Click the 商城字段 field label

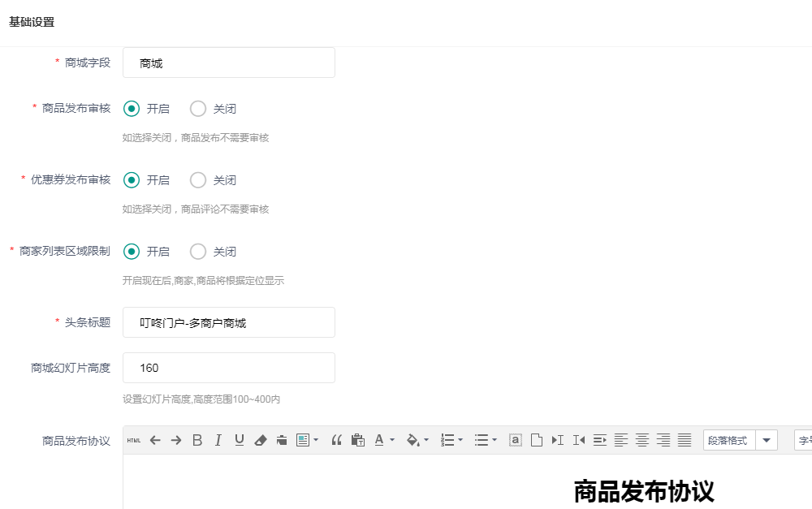(88, 63)
